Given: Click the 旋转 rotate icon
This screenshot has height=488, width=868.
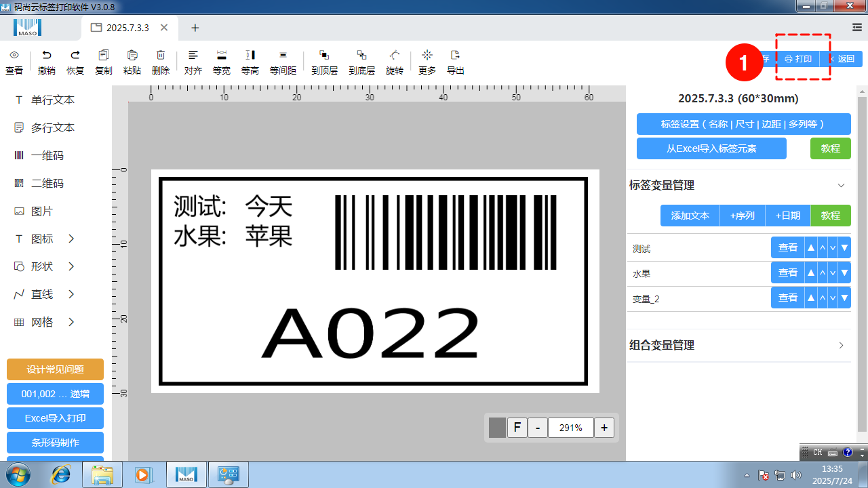Looking at the screenshot, I should pyautogui.click(x=395, y=55).
